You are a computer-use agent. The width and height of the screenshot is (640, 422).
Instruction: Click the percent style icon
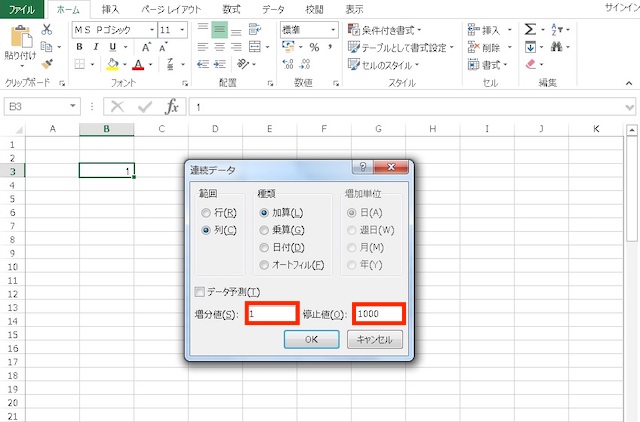point(314,47)
